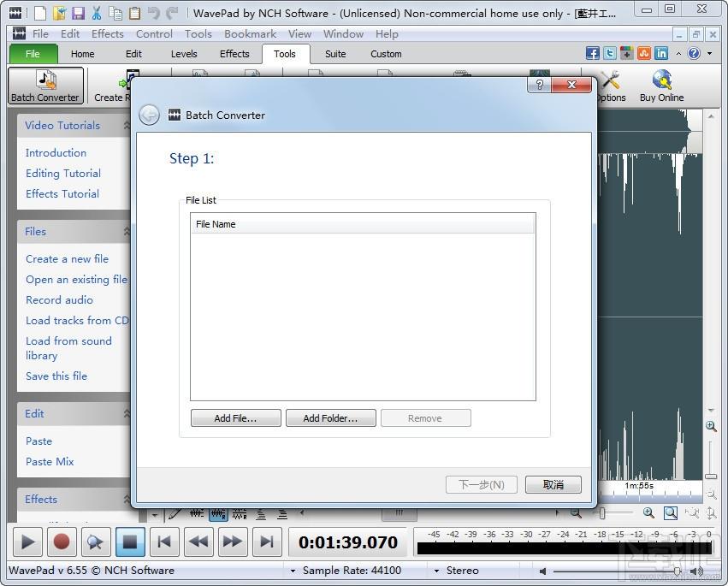
Task: Click the Record button
Action: click(x=62, y=542)
